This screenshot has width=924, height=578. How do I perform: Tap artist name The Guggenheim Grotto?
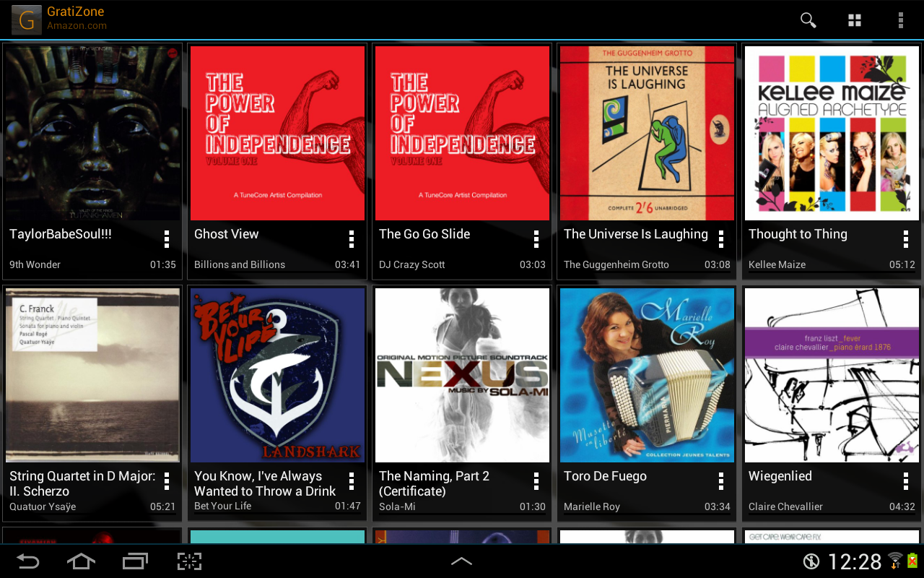tap(616, 264)
